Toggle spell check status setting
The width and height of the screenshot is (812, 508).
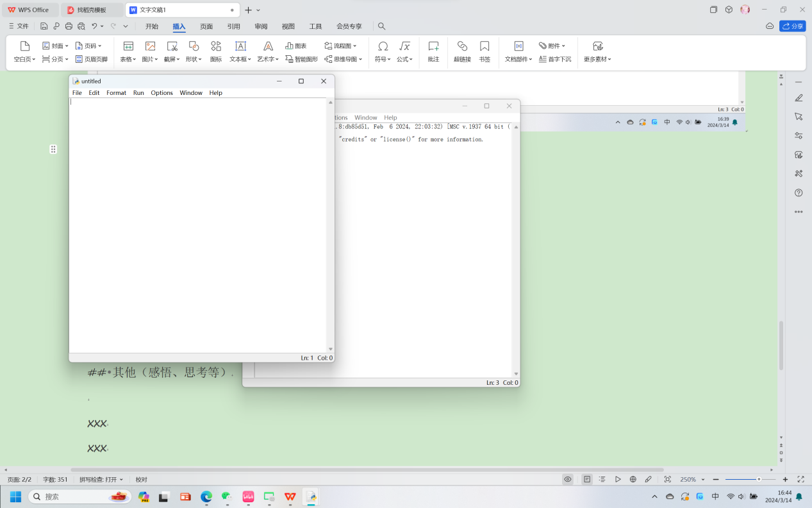[98, 479]
